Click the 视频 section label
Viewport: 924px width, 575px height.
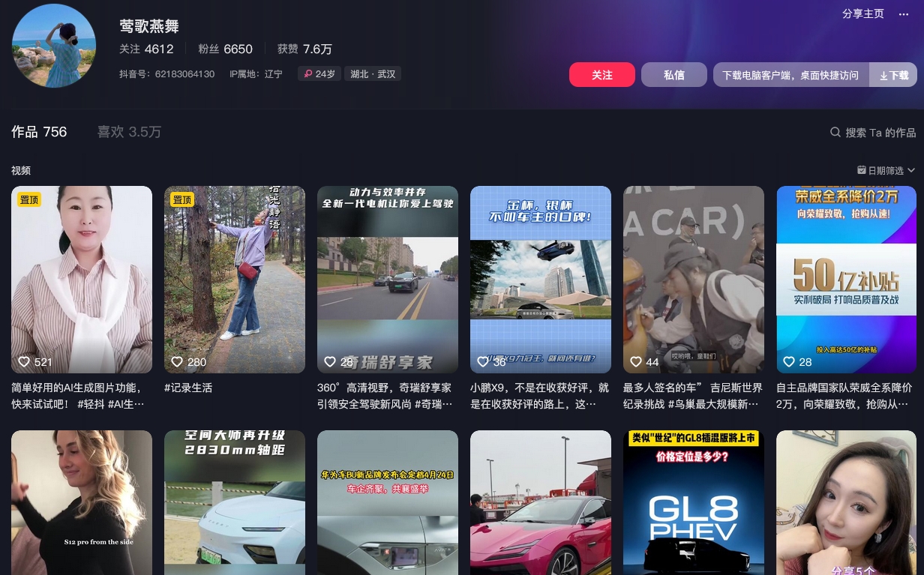coord(21,171)
